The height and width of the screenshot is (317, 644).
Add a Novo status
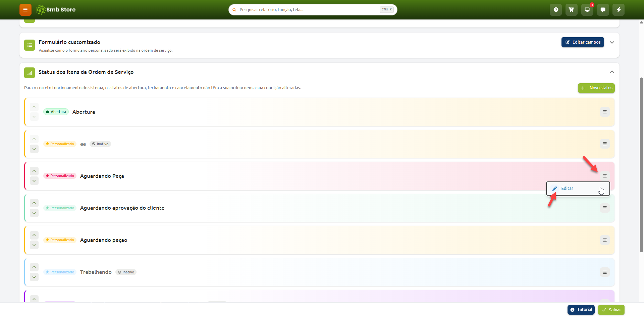point(596,88)
